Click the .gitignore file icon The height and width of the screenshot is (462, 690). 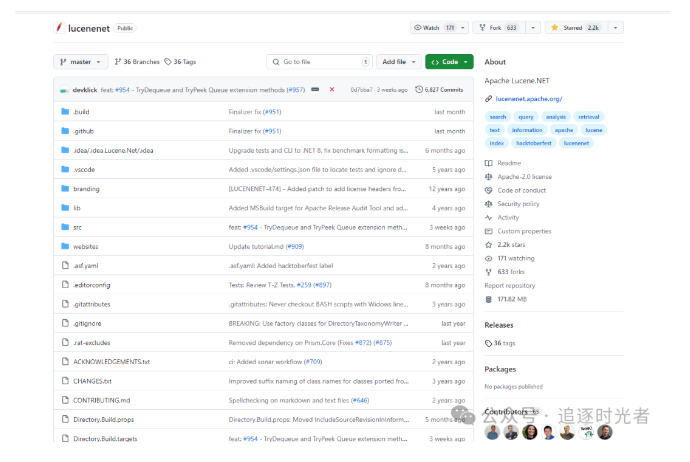coord(65,323)
